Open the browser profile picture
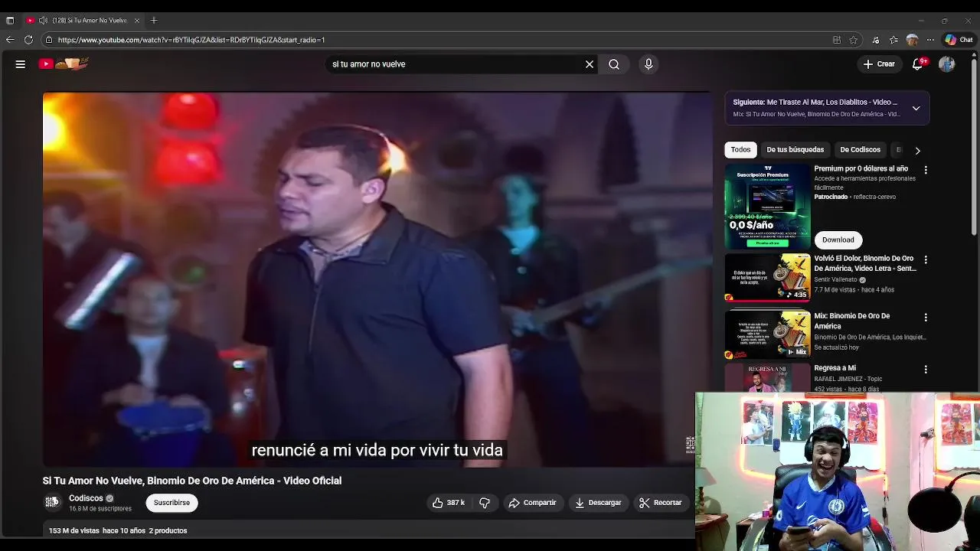This screenshot has width=980, height=551. pyautogui.click(x=912, y=40)
